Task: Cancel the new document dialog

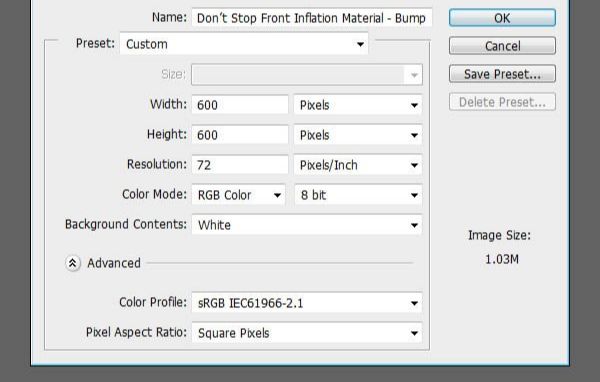Action: tap(502, 46)
